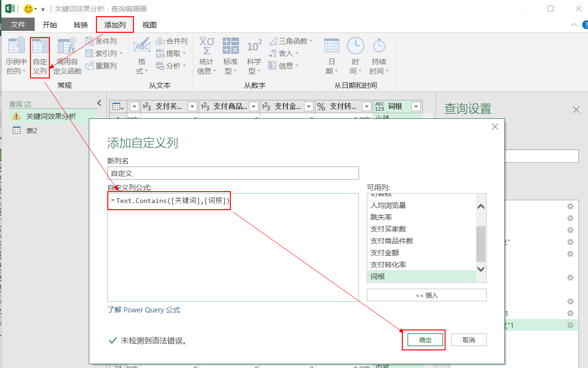
Task: Click the available columns scroll up arrow
Action: [481, 207]
